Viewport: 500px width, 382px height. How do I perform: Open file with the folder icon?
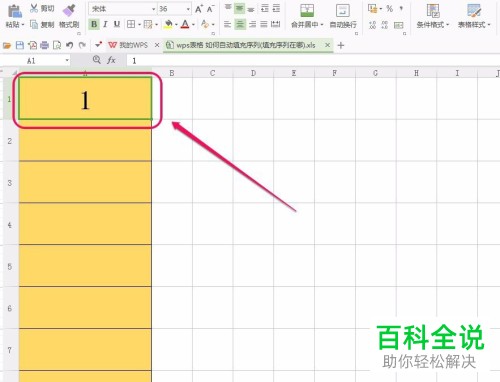7,45
